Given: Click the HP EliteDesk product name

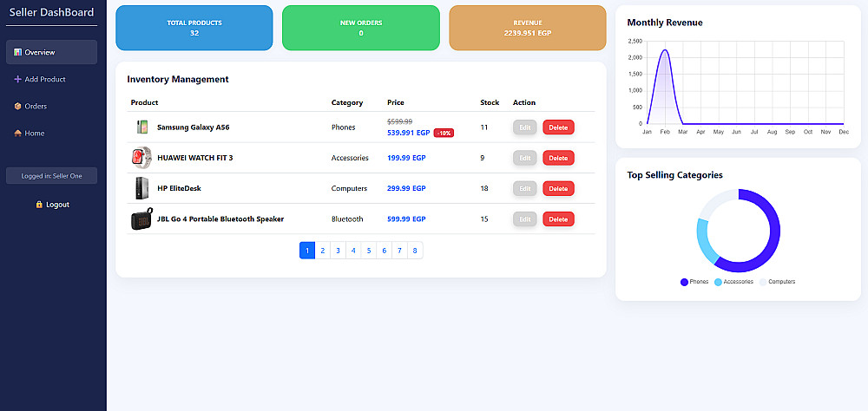Looking at the screenshot, I should [x=179, y=189].
